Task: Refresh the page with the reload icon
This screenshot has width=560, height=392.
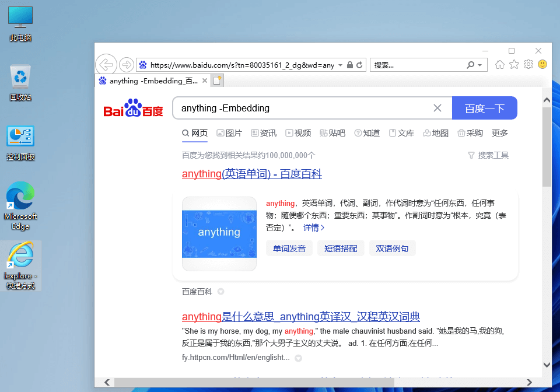Action: click(359, 65)
